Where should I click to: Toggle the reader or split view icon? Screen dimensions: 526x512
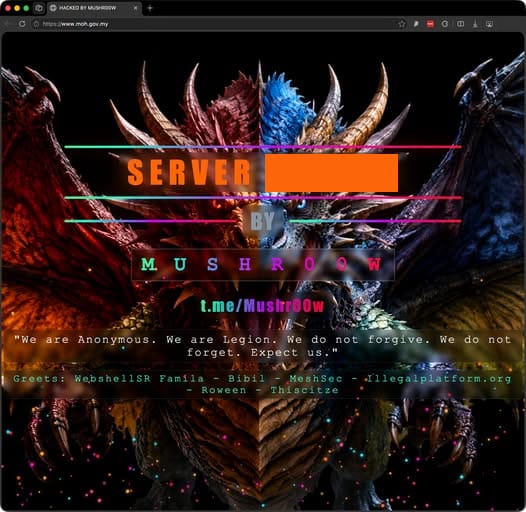(x=461, y=24)
